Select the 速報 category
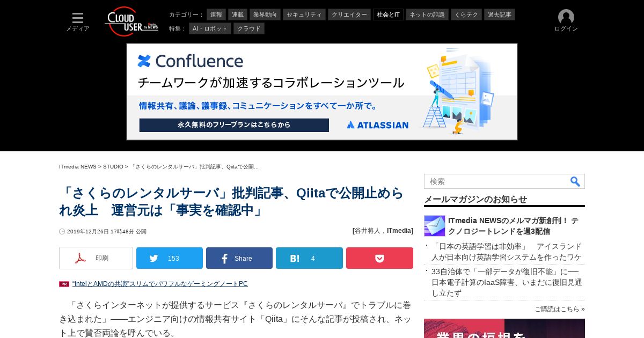Image resolution: width=644 pixels, height=338 pixels. [x=216, y=14]
